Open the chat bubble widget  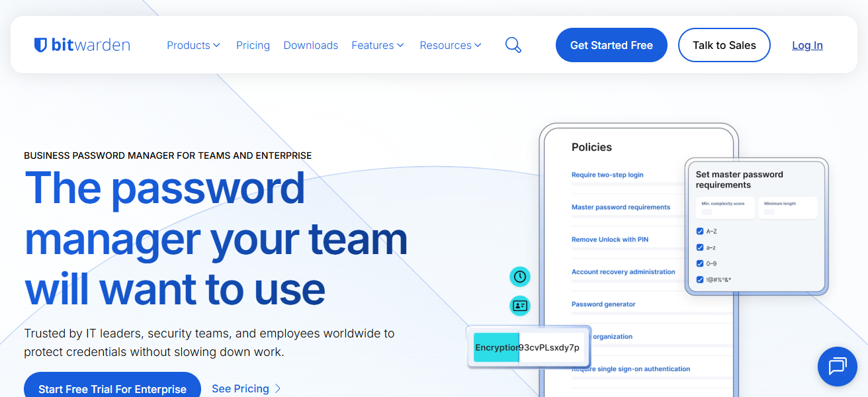click(837, 366)
